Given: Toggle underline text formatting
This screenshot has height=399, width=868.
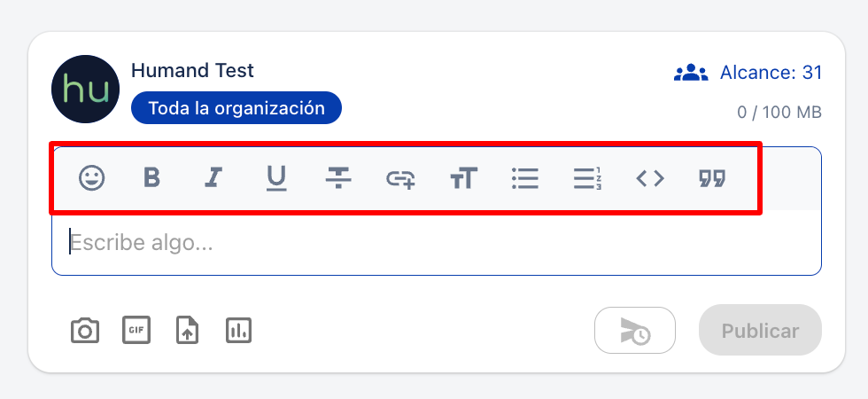Looking at the screenshot, I should click(276, 179).
